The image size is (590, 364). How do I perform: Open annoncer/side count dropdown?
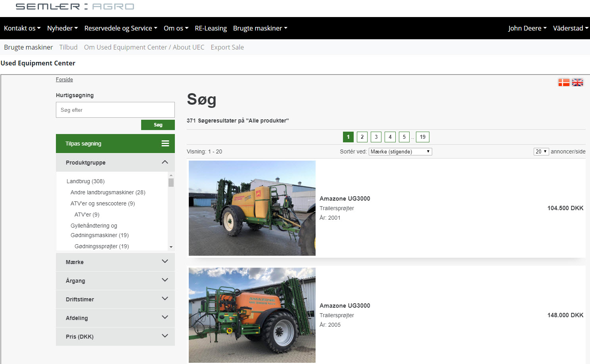[x=541, y=151]
